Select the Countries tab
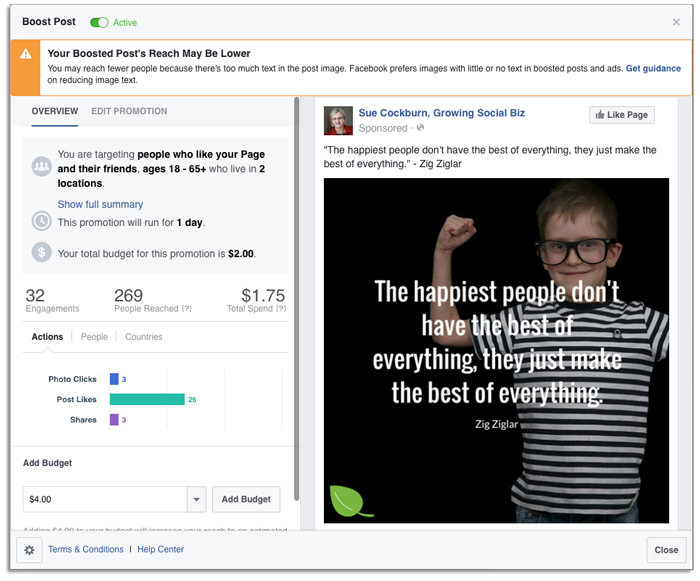700x581 pixels. click(x=144, y=337)
